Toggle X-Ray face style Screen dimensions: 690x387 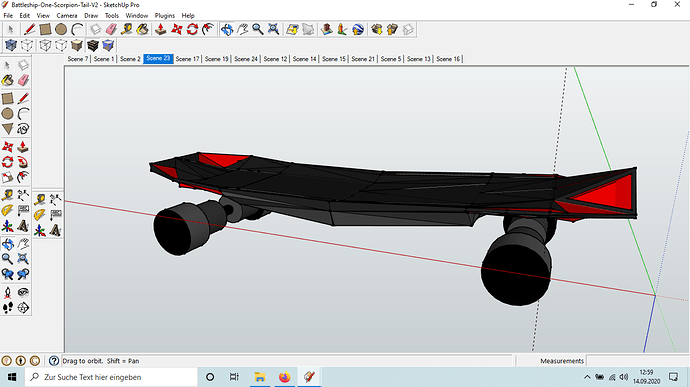(11, 45)
